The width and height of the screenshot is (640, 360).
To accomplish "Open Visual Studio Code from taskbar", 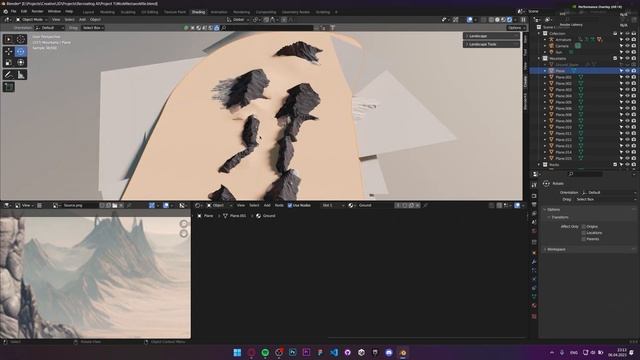I will [334, 352].
